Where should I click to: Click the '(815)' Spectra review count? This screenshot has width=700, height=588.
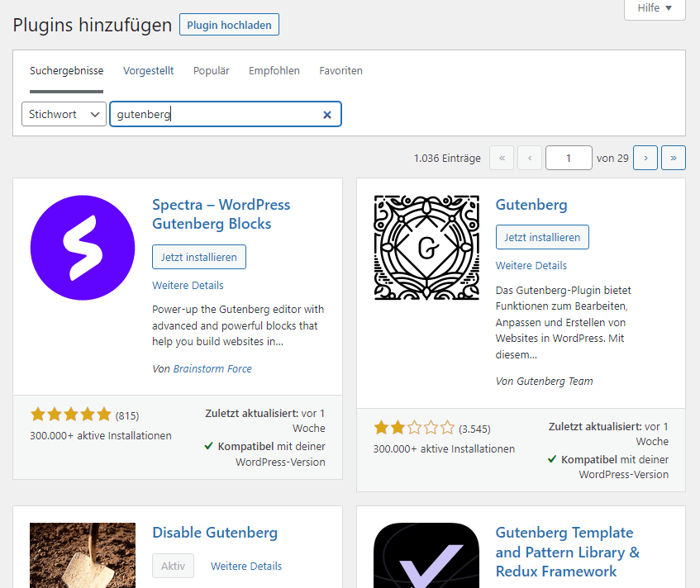(x=127, y=415)
